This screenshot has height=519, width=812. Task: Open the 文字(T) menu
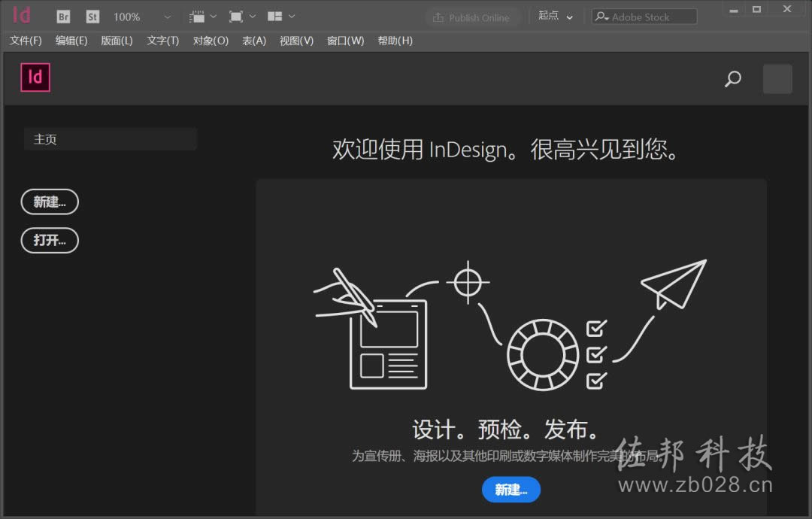(162, 41)
